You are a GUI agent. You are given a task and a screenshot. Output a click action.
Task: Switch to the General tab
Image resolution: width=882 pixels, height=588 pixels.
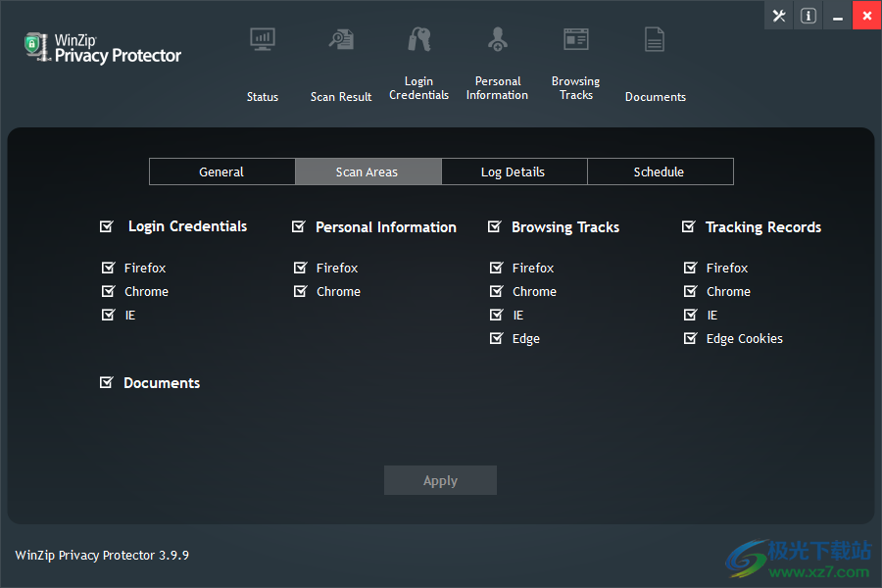pyautogui.click(x=221, y=171)
